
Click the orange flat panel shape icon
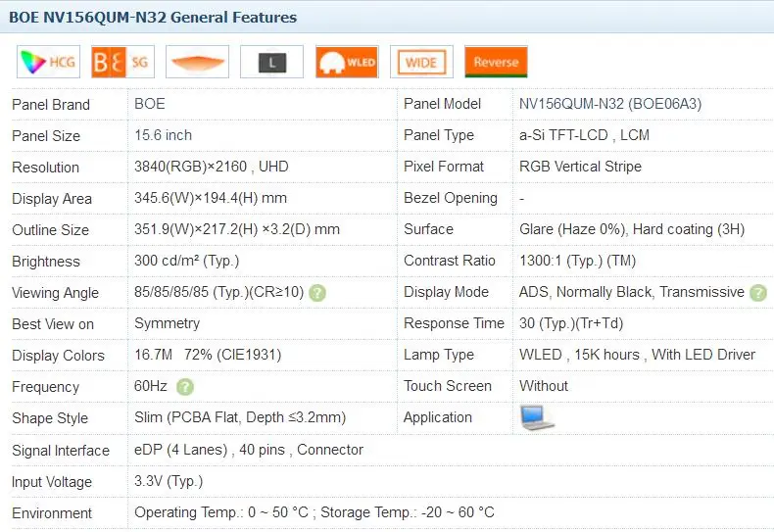coord(197,62)
